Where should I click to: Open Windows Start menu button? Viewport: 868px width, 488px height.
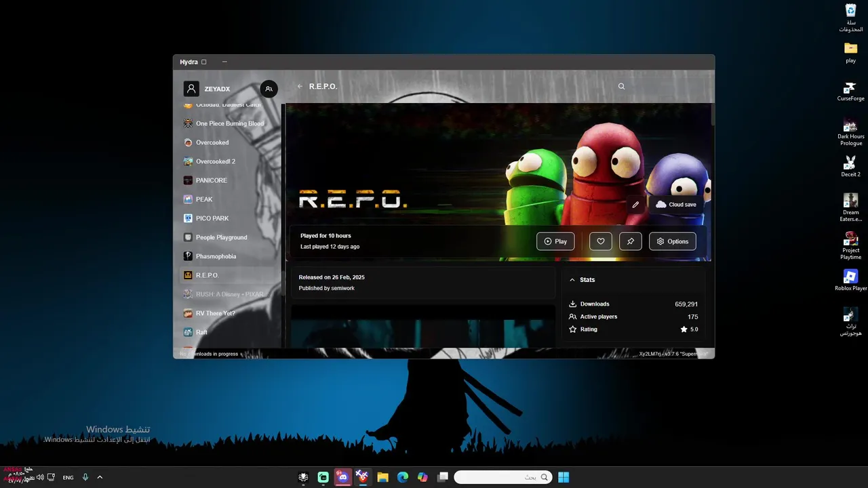tap(564, 477)
